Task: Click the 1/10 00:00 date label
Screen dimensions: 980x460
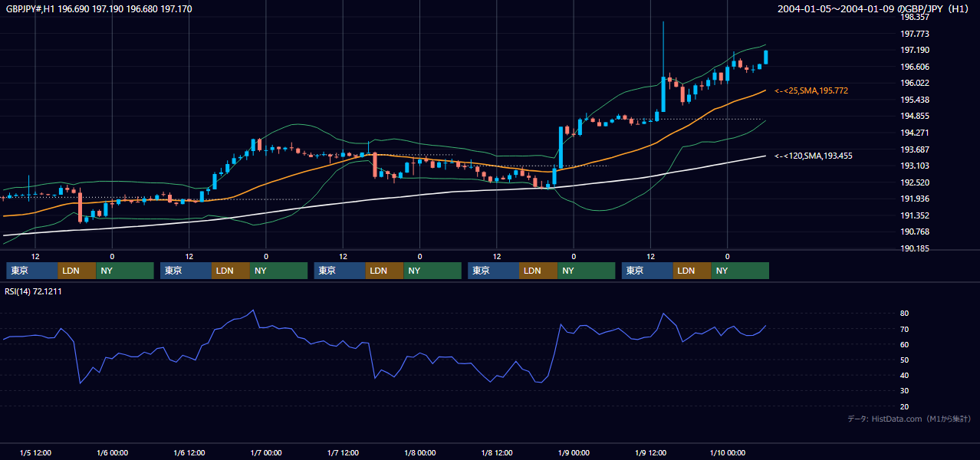Action: pos(727,452)
